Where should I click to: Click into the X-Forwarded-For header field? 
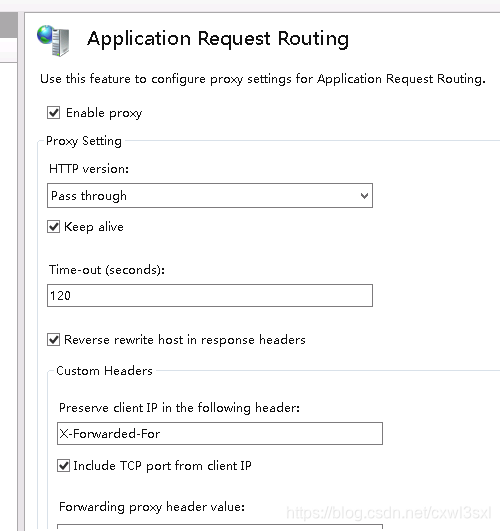point(220,433)
